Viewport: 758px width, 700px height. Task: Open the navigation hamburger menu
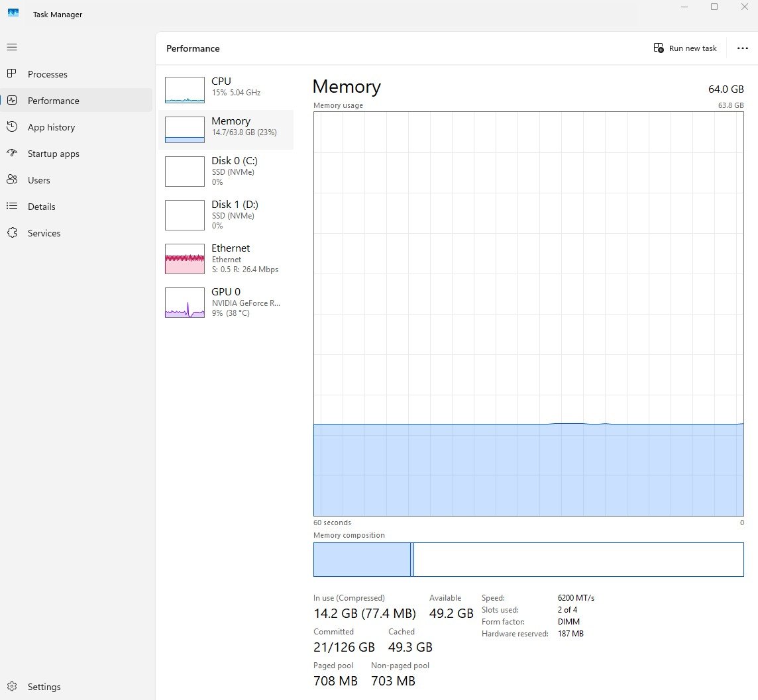12,47
